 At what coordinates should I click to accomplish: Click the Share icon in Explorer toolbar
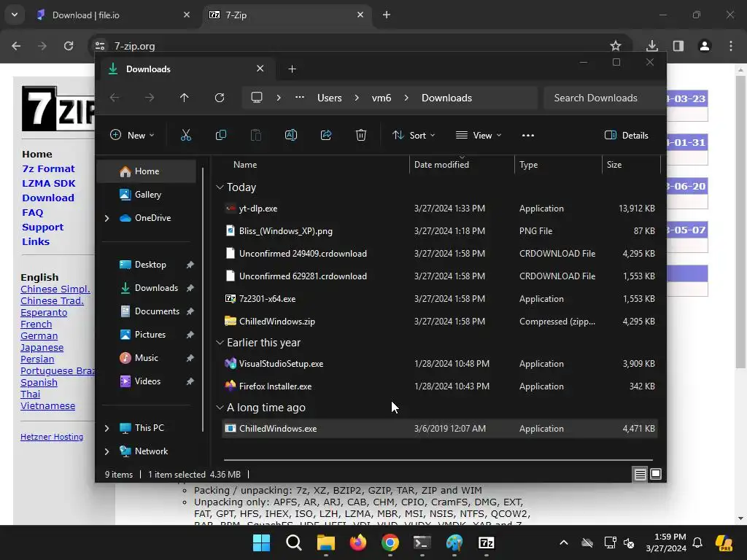pos(326,135)
